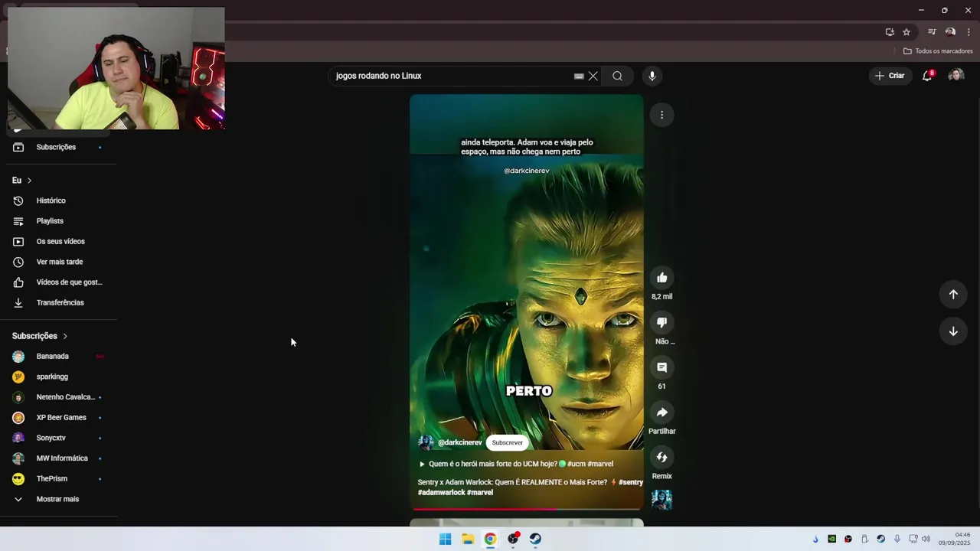Subscribe to @darkcinerev with Subscrever
The height and width of the screenshot is (551, 980).
[507, 443]
